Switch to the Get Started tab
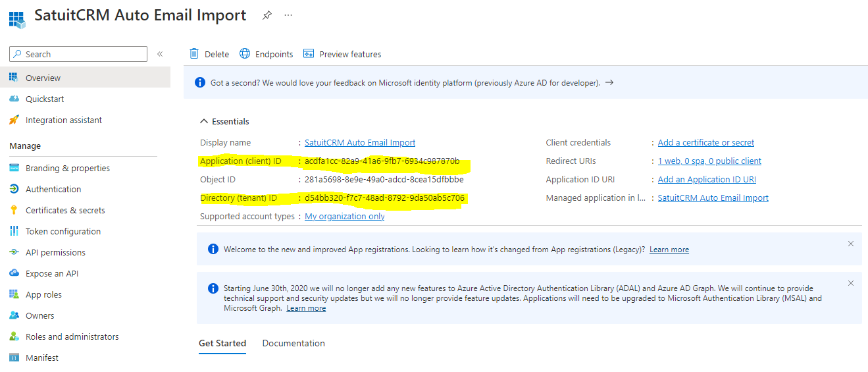The height and width of the screenshot is (372, 868). click(x=222, y=343)
